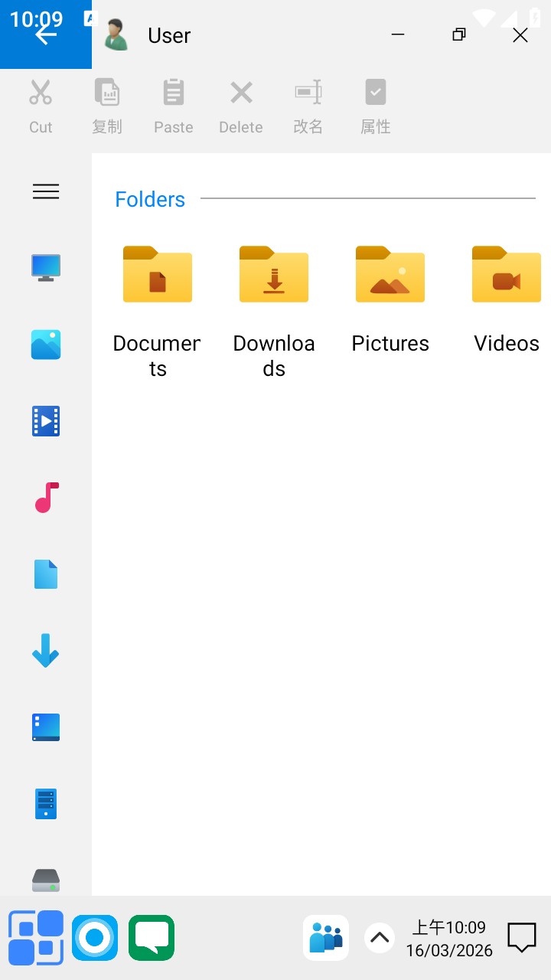
Task: Open the Pictures folder
Action: coord(390,299)
